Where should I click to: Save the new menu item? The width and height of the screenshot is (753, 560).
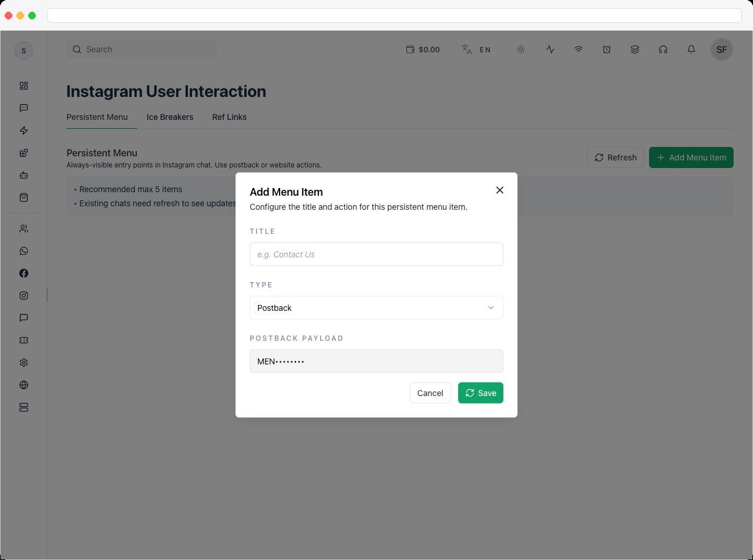click(480, 393)
